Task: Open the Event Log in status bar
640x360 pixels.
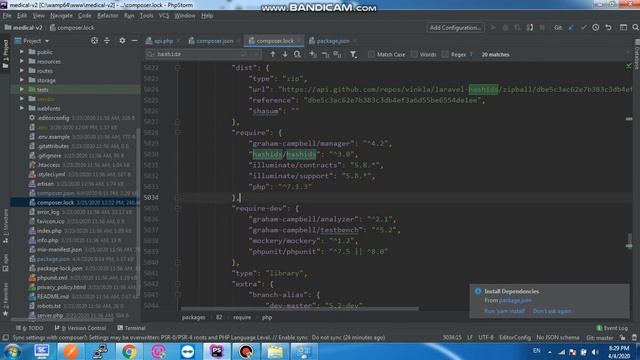Action: pyautogui.click(x=612, y=328)
